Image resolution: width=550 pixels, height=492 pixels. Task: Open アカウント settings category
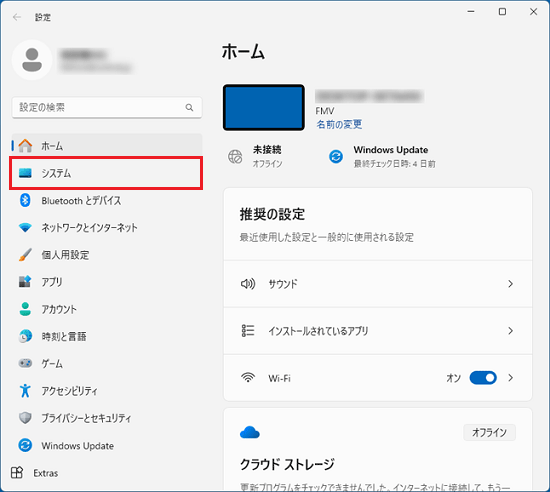coord(107,309)
